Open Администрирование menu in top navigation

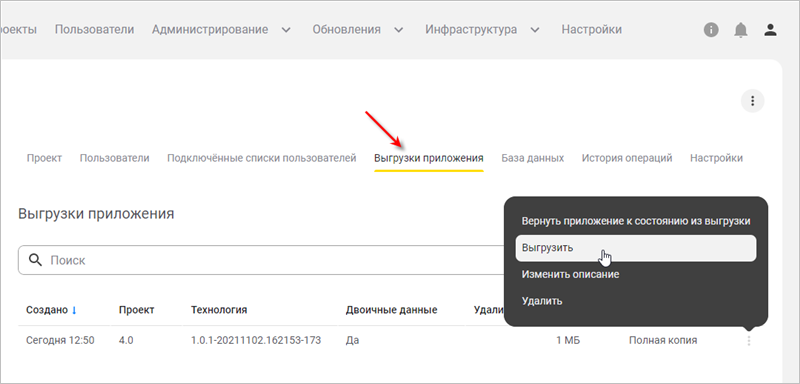coord(210,30)
